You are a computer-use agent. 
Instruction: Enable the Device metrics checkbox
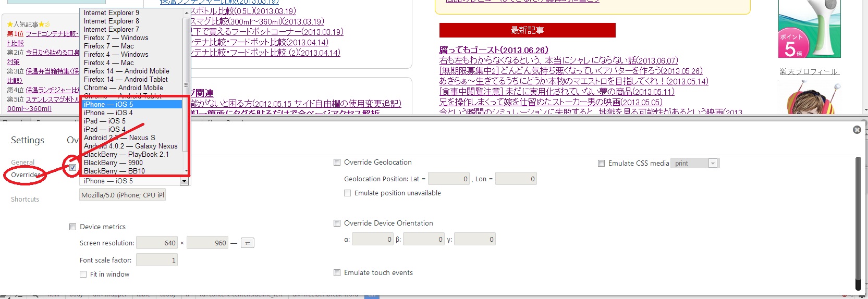73,227
